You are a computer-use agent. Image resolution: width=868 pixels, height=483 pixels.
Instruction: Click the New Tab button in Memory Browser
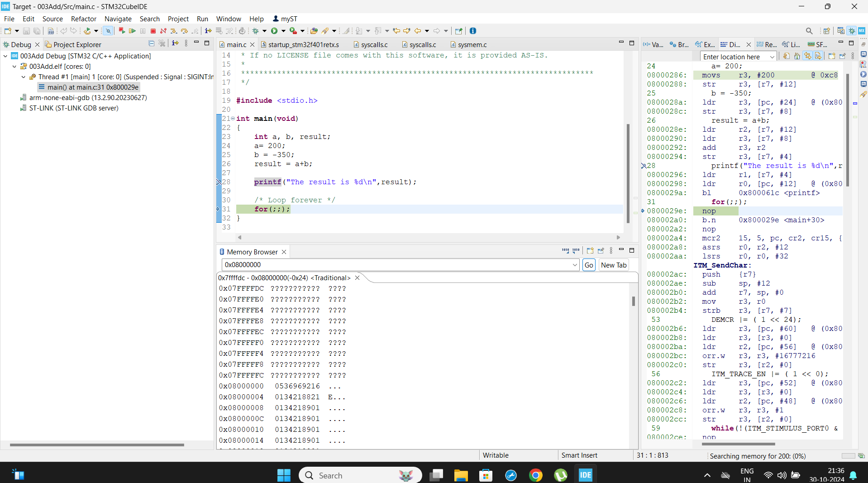(x=614, y=265)
